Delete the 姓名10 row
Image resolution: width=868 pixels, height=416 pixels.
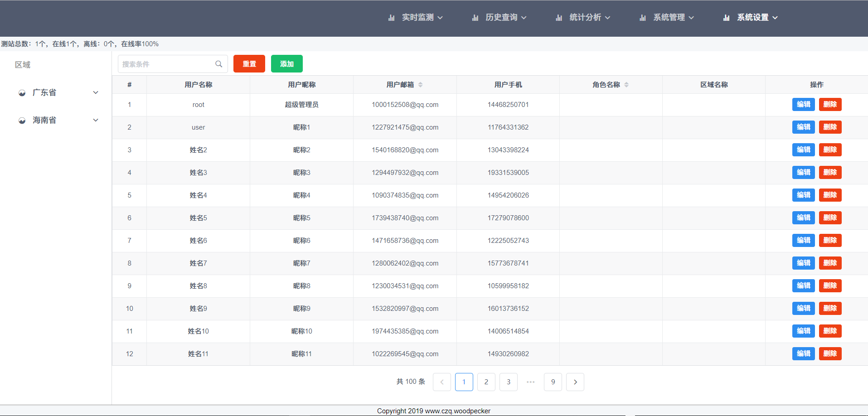[x=830, y=331]
